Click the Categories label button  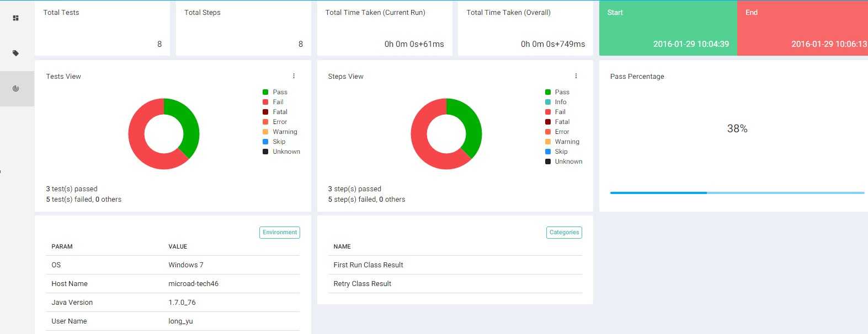point(564,233)
